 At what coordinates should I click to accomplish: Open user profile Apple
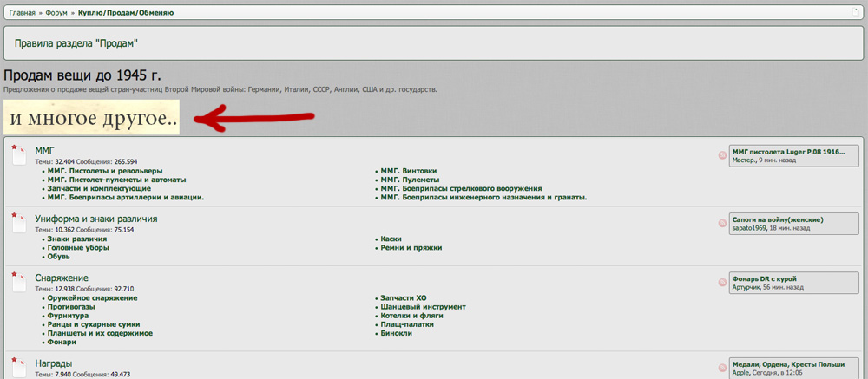pos(740,374)
